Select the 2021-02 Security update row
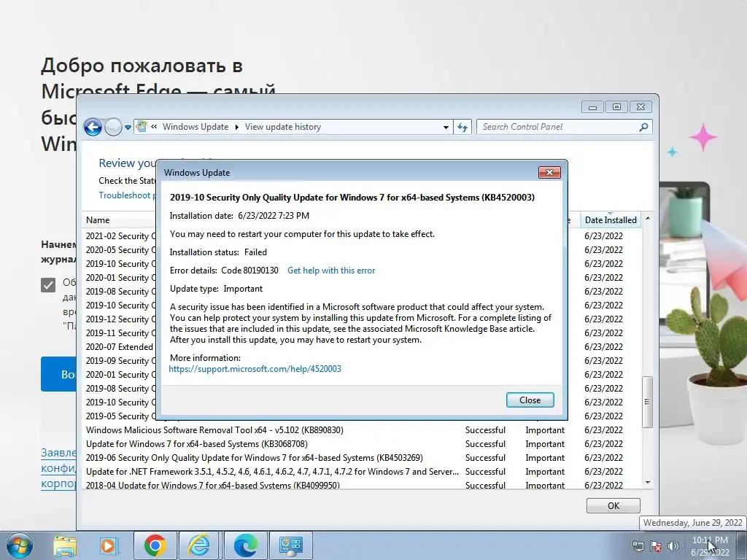 click(120, 236)
